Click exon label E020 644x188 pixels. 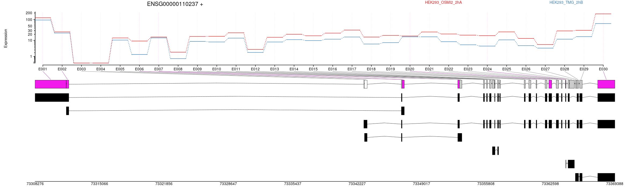410,69
